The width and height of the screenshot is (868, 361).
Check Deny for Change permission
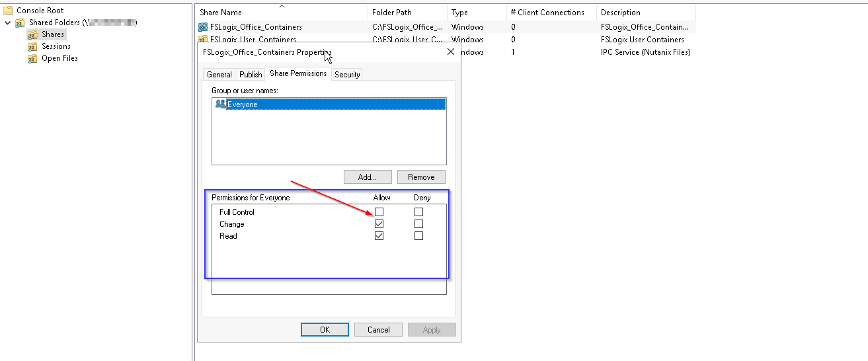(418, 224)
